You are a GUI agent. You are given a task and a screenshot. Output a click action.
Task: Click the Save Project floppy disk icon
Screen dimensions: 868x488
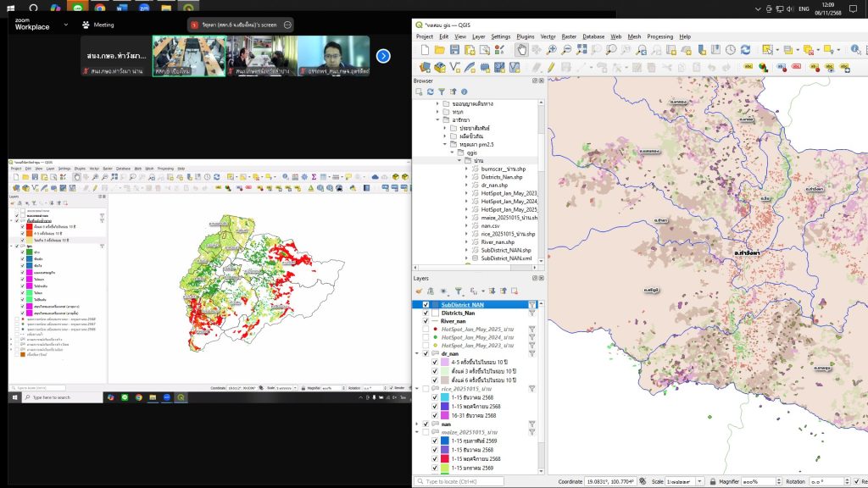tap(455, 50)
